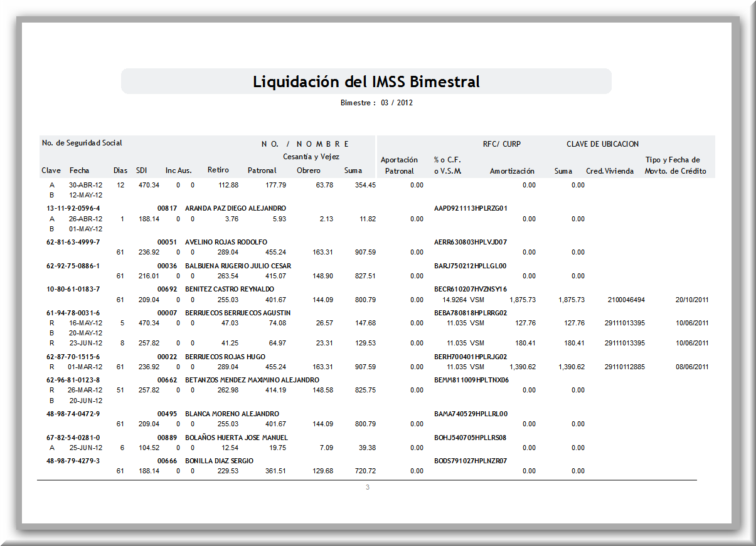Click the Suma amount 354.45
The image size is (756, 546).
[x=365, y=185]
